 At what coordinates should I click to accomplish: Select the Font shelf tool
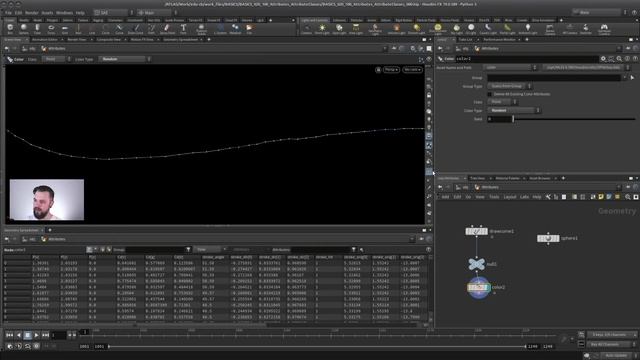(x=183, y=29)
